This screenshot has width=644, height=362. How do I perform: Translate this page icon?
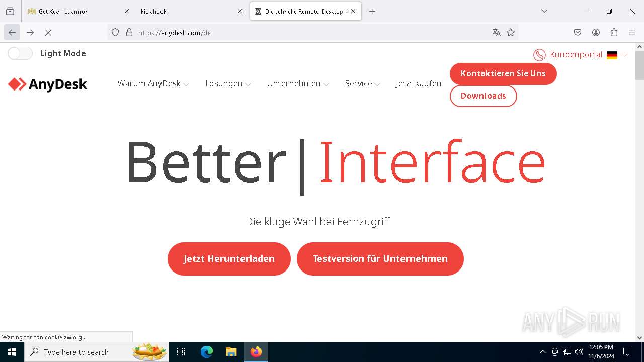coord(497,32)
